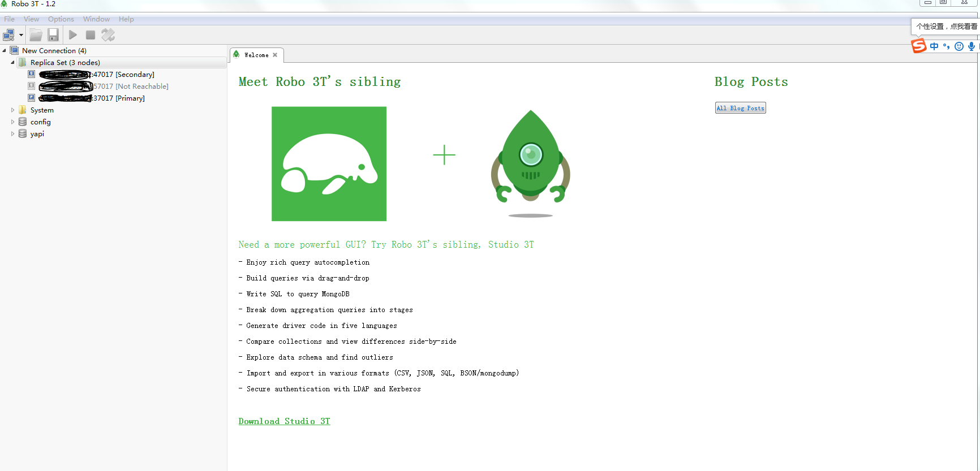The height and width of the screenshot is (471, 980).
Task: Click the Replica Set folder icon
Action: pos(23,62)
